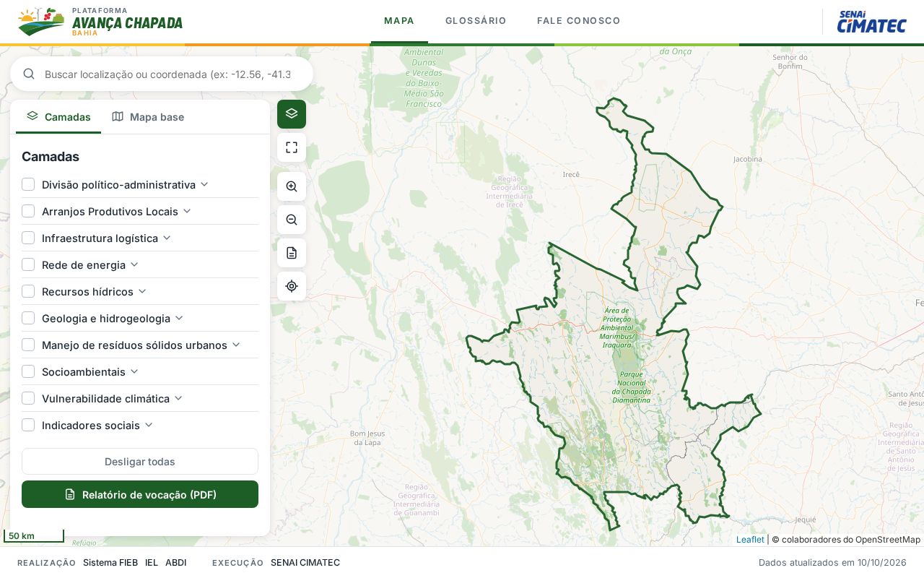Enable Socioambientais layer

[28, 371]
